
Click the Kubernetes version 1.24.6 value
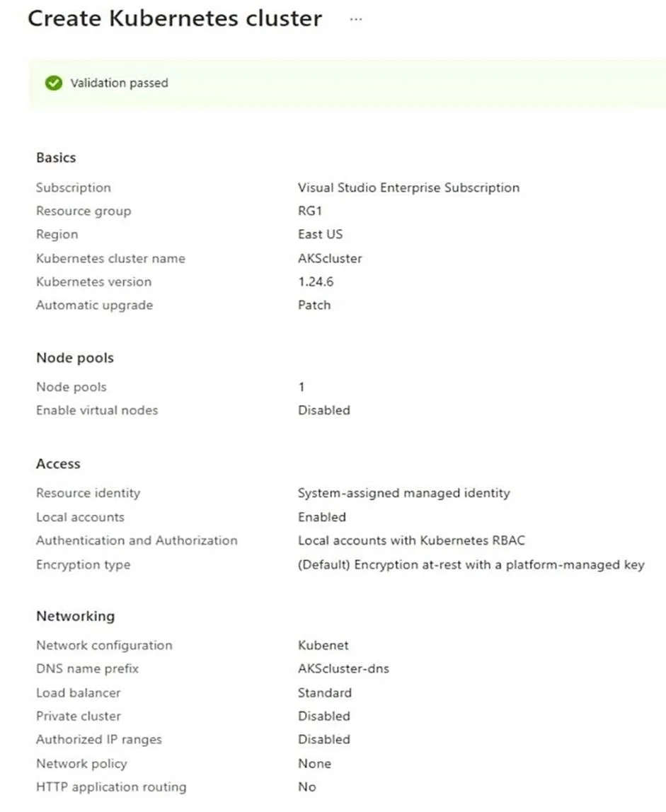click(316, 282)
